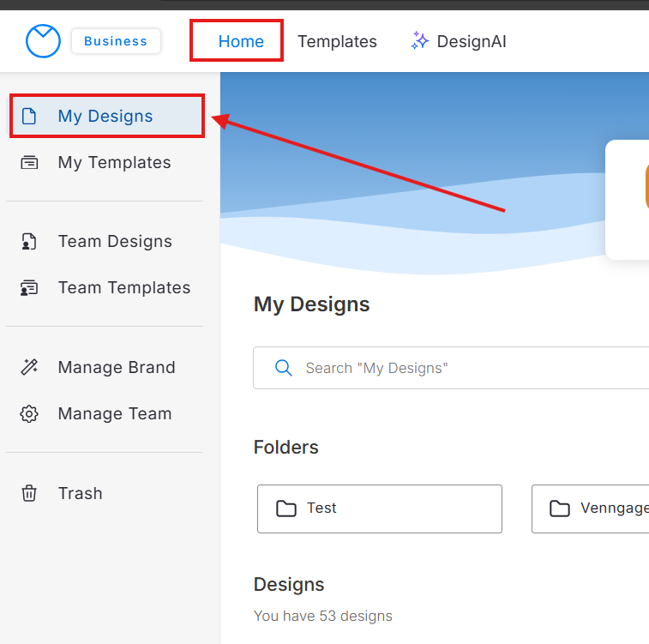Open the Venngage folder
649x644 pixels.
[592, 509]
